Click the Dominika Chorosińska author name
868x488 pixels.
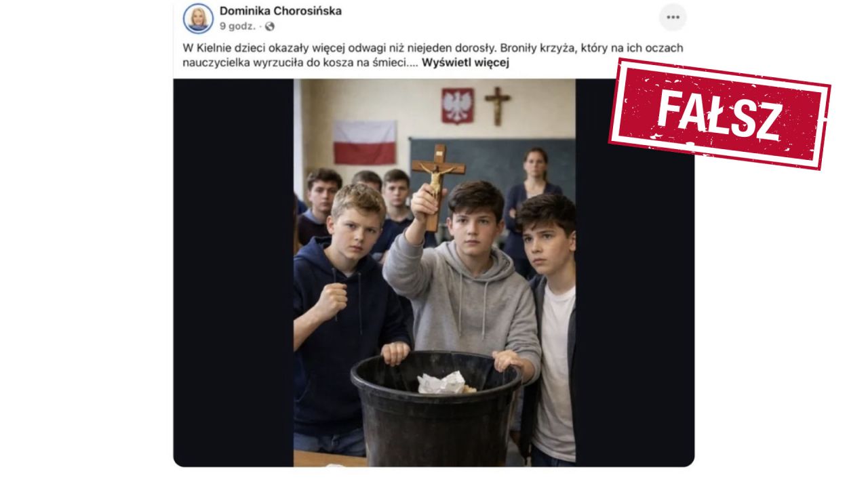pos(280,11)
